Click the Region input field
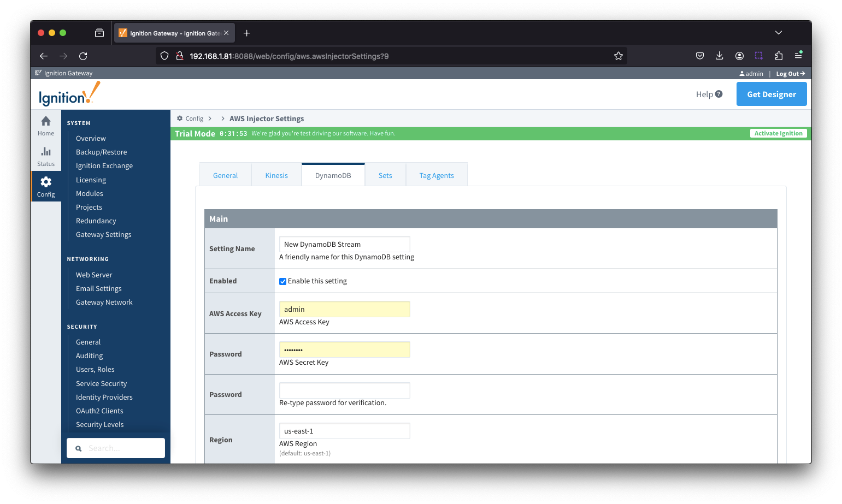 pyautogui.click(x=344, y=431)
